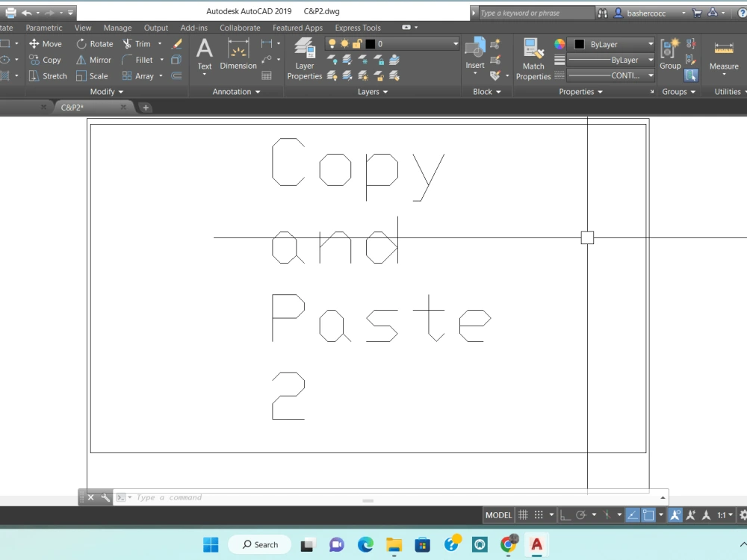Select the Move tool
The height and width of the screenshot is (560, 747).
tap(46, 44)
